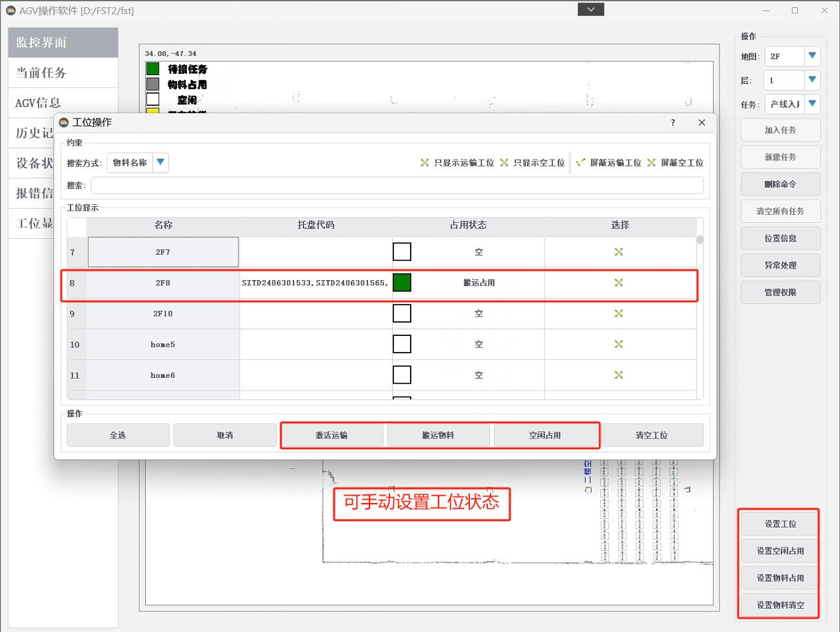The height and width of the screenshot is (632, 840).
Task: Select name cell home5
Action: point(163,345)
